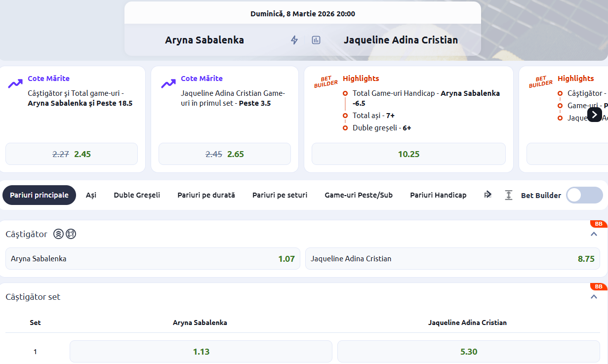Viewport: 608px width, 364px height.
Task: Click the next arrow on highlights carousel
Action: point(594,115)
